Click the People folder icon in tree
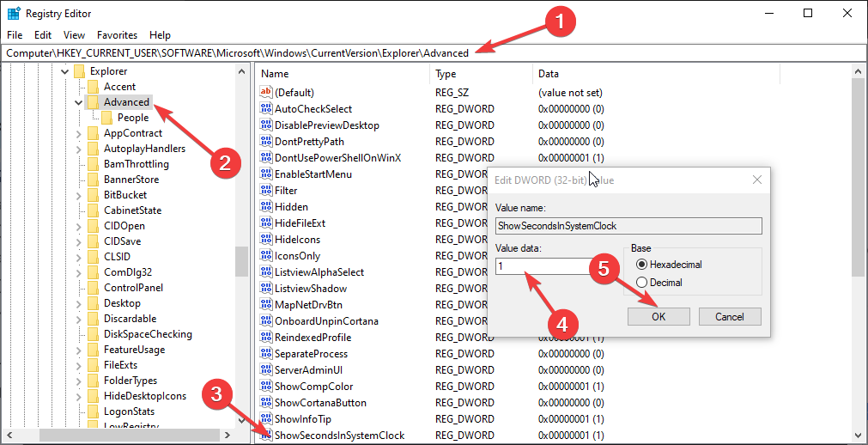The height and width of the screenshot is (445, 868). [106, 118]
